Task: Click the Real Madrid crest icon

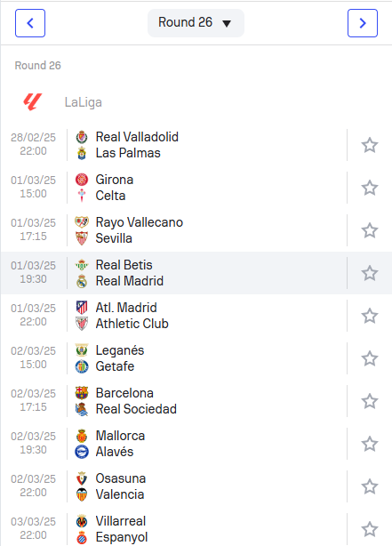Action: pos(82,281)
